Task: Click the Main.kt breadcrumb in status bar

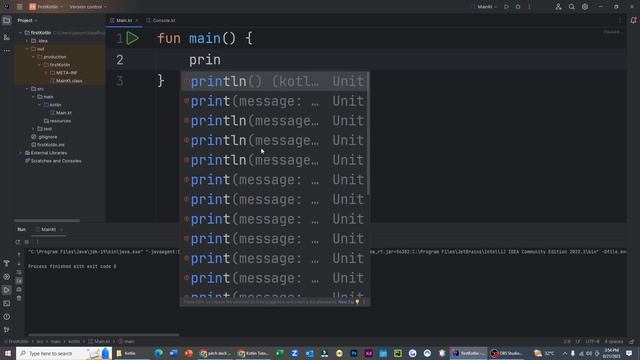Action: tap(99, 342)
